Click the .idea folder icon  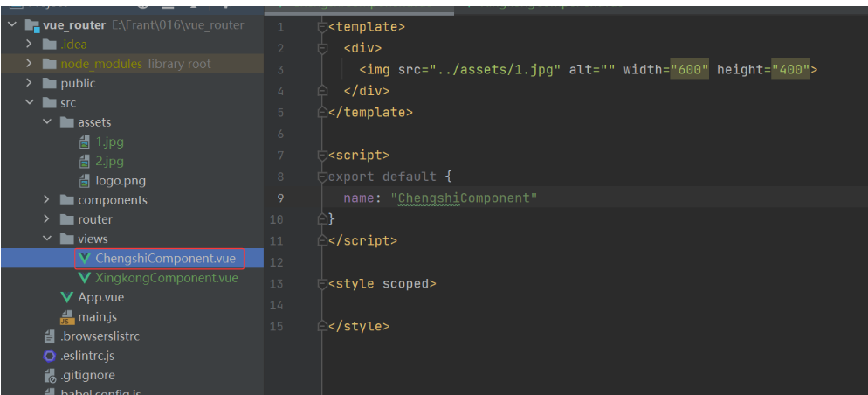click(50, 45)
